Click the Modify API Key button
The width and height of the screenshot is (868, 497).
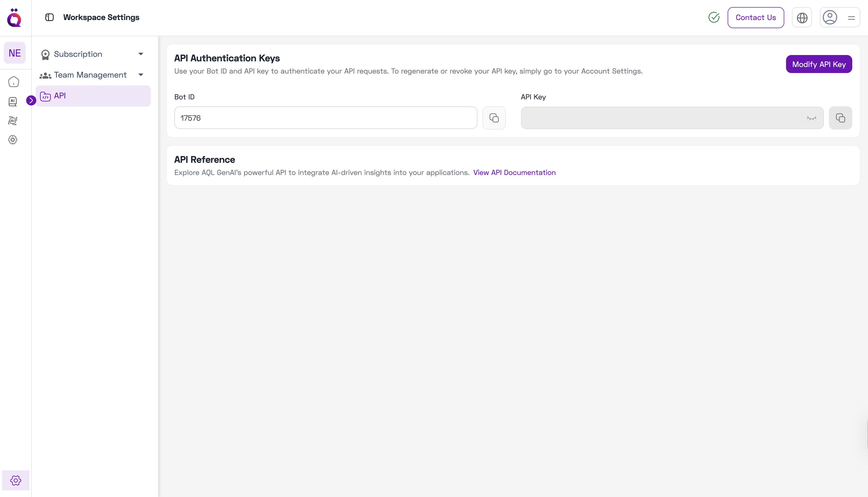coord(819,64)
